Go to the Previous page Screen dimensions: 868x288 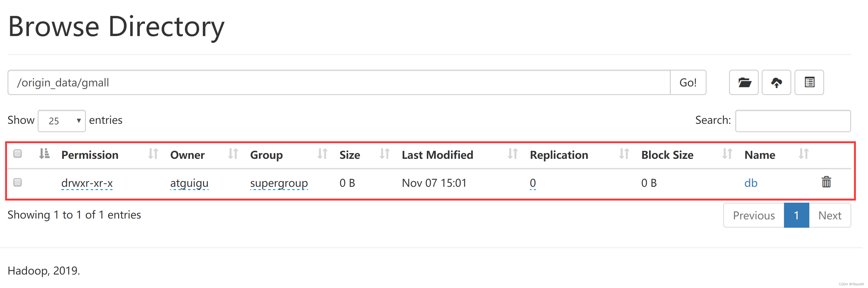click(x=753, y=215)
